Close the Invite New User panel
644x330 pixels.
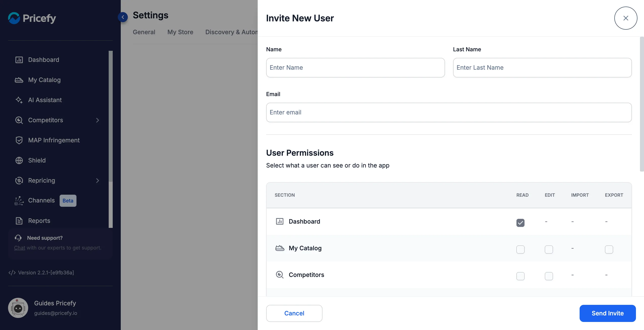pyautogui.click(x=626, y=18)
